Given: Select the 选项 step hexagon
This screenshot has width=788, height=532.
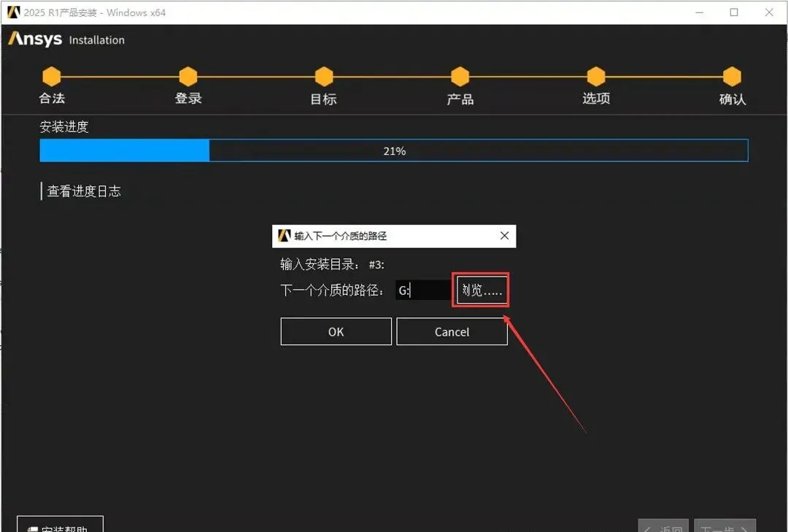Looking at the screenshot, I should tap(596, 77).
